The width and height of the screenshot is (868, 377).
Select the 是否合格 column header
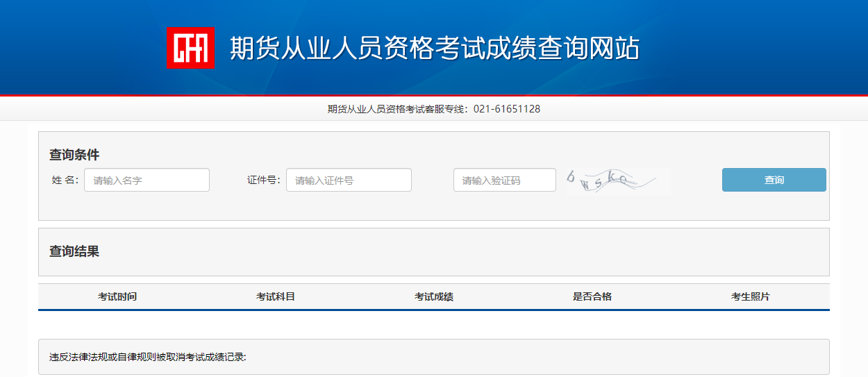point(592,296)
